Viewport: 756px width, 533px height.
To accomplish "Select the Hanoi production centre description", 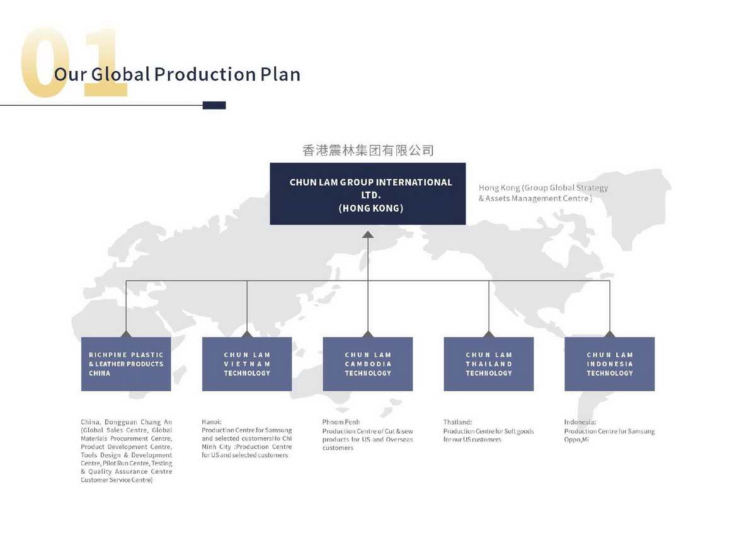I will click(x=247, y=438).
